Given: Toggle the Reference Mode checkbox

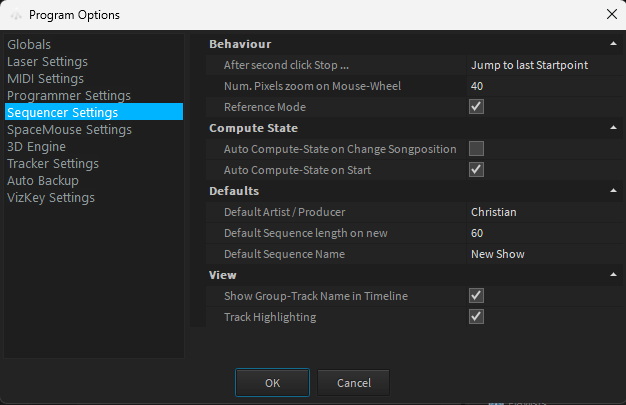Looking at the screenshot, I should point(477,107).
